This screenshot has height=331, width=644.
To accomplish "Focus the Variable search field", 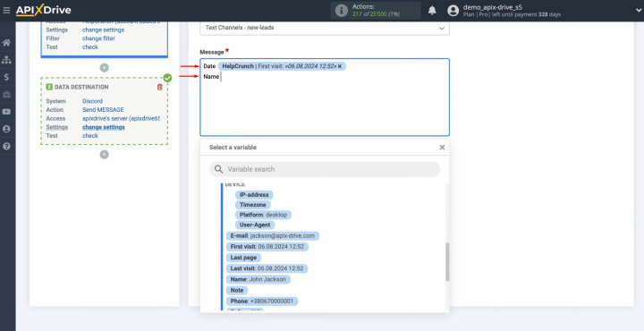I will coord(325,169).
